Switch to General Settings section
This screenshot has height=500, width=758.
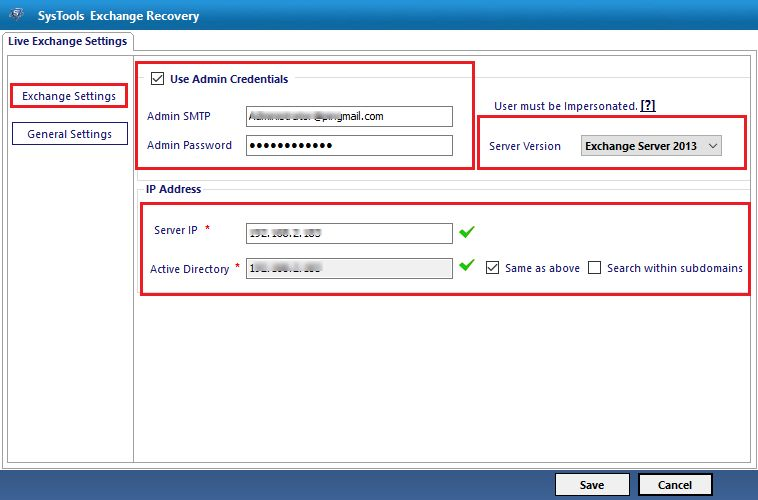point(70,134)
